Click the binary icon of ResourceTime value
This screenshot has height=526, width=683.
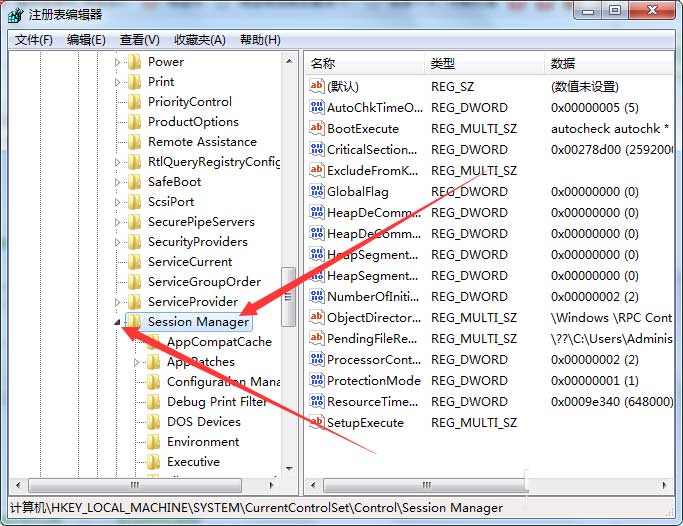tap(317, 401)
